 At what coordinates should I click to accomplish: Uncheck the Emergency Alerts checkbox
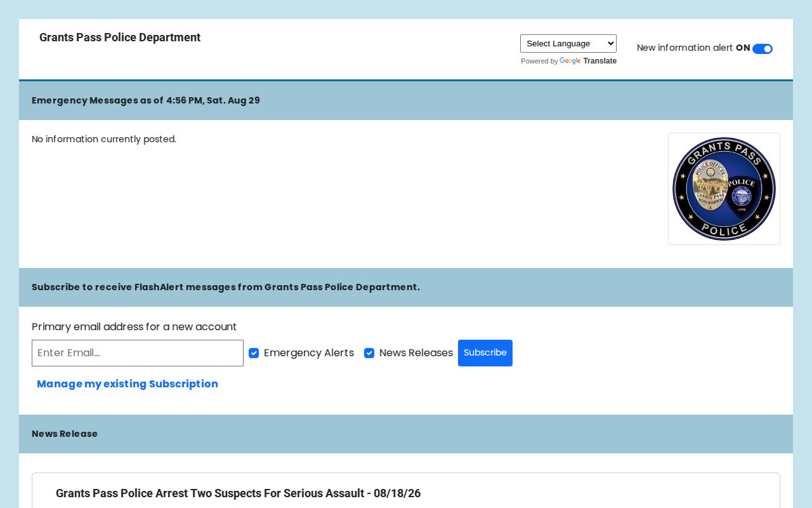254,353
